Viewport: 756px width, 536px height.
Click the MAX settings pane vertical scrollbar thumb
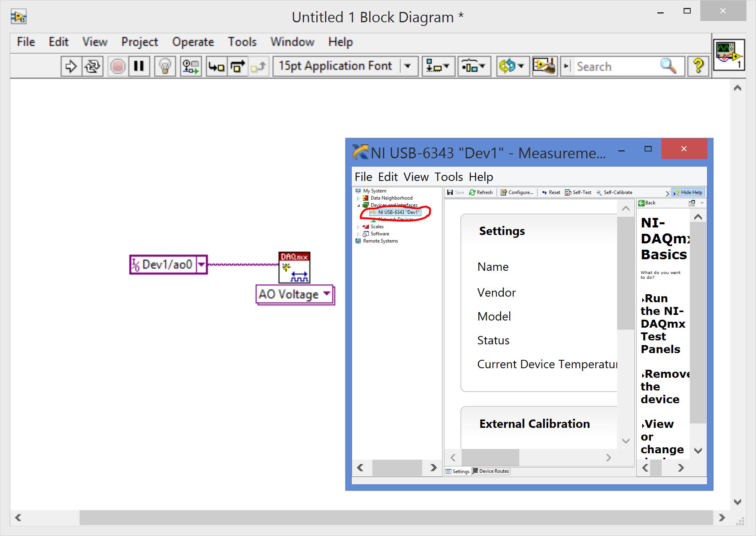pos(625,273)
